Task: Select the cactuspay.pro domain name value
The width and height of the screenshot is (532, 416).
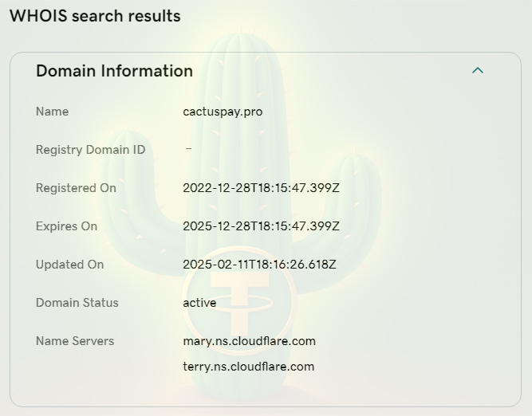Action: pos(223,112)
